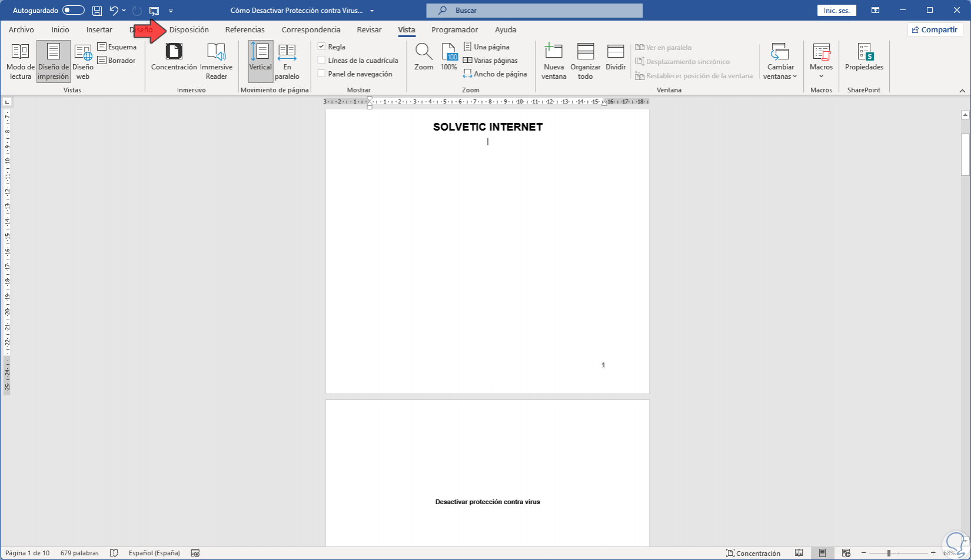Click the zoom out minus button
The height and width of the screenshot is (560, 971).
tap(864, 553)
